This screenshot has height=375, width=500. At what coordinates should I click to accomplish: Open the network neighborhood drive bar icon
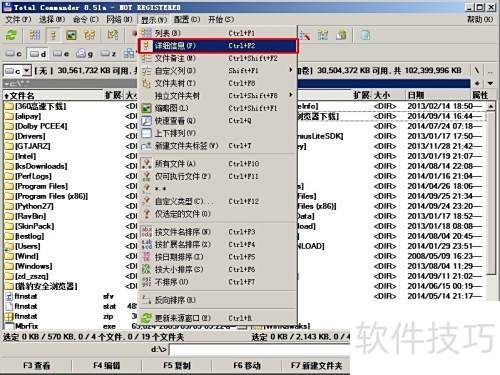(129, 54)
